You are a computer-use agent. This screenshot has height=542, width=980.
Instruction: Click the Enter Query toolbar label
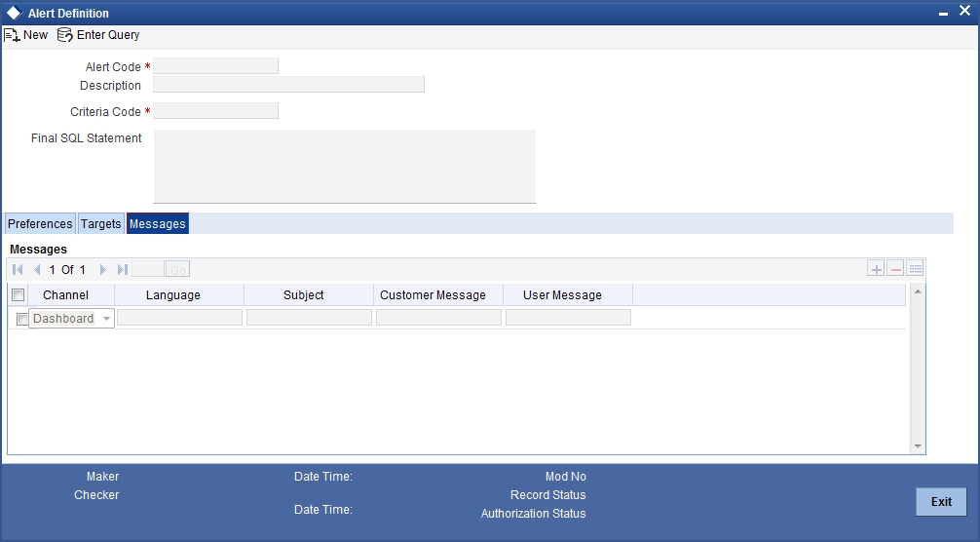(x=108, y=35)
